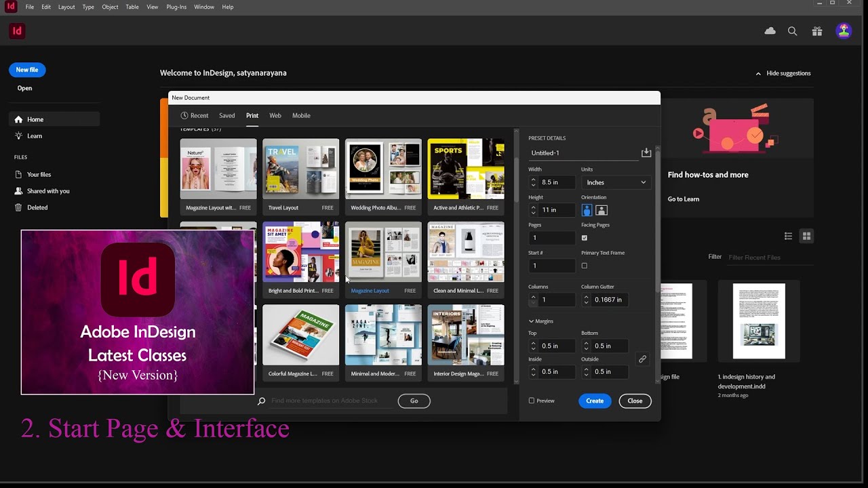Click the link margins chain icon

point(642,359)
